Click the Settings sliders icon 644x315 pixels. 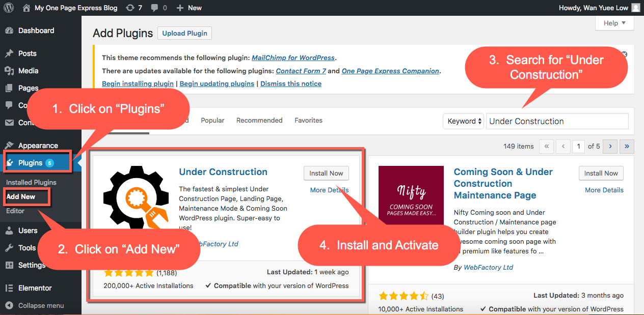click(9, 265)
